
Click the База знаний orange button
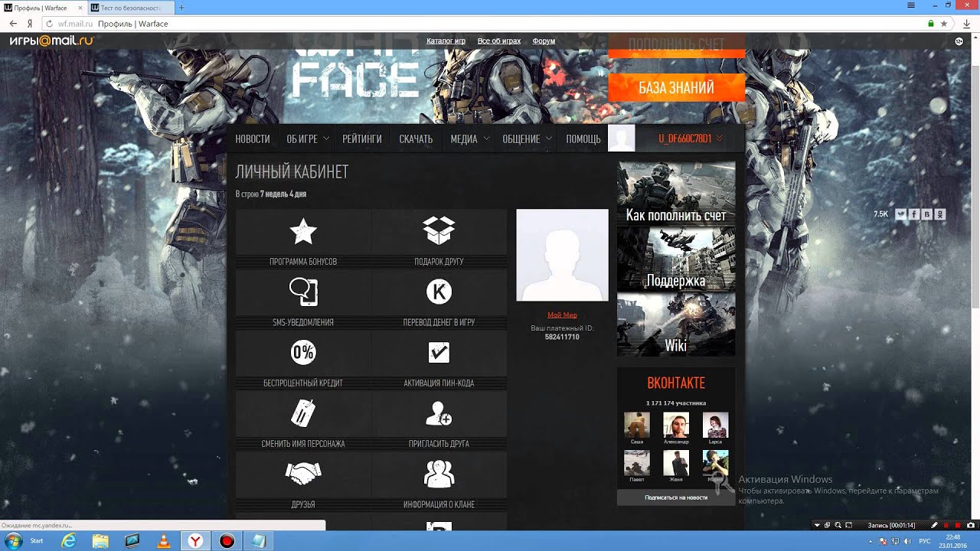click(676, 87)
